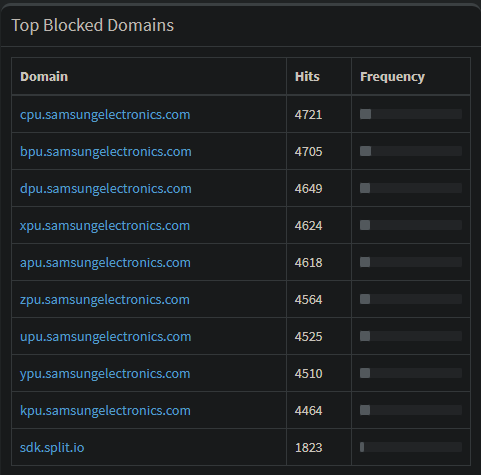This screenshot has width=481, height=475.
Task: Open upu.samsungelectronics.com link
Action: pos(106,337)
